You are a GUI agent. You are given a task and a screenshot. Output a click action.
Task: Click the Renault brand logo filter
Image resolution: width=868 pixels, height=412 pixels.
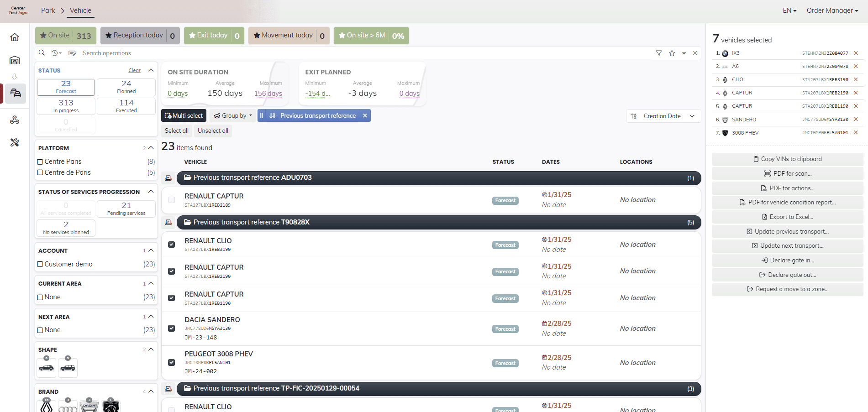click(47, 406)
